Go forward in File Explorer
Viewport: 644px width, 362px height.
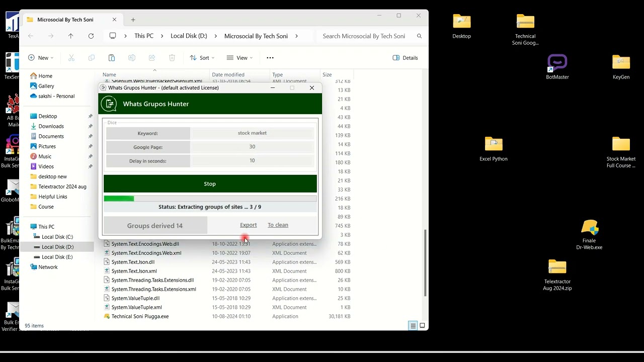[x=51, y=36]
